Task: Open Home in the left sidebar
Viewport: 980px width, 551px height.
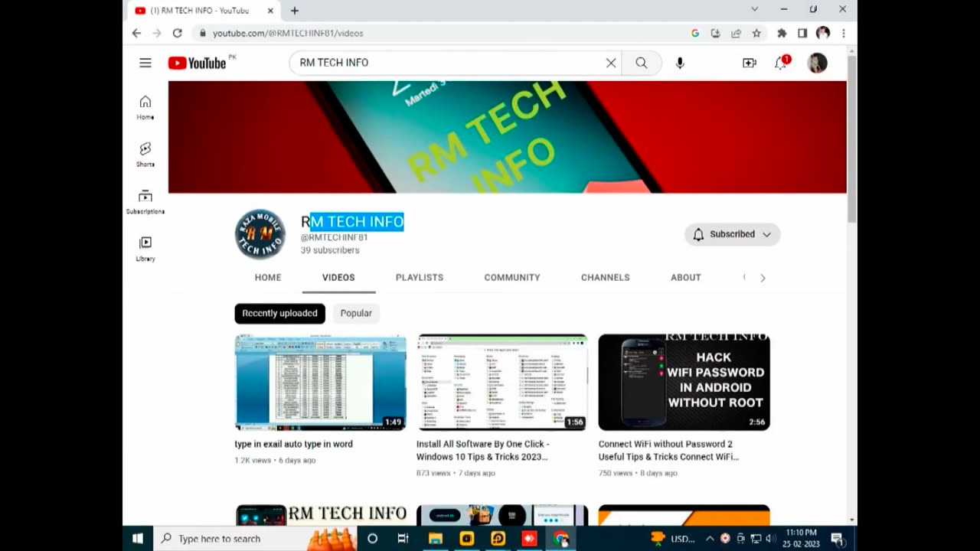Action: (x=145, y=108)
